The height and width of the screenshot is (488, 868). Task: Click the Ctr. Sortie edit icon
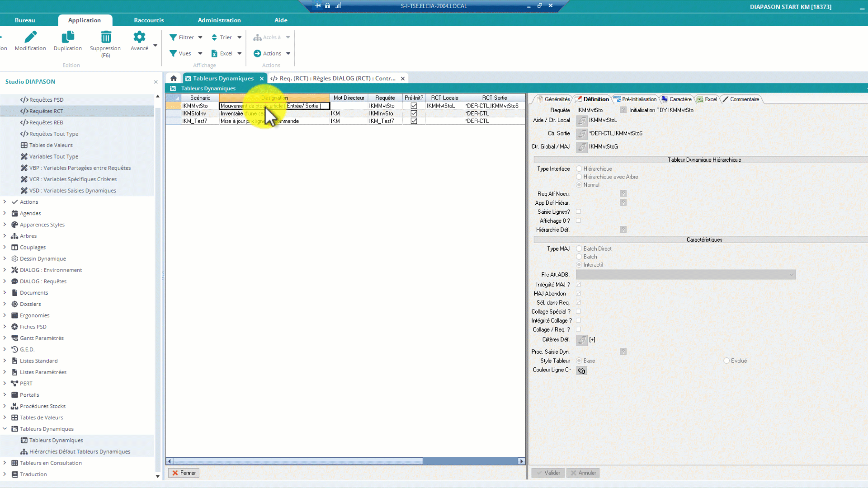(x=582, y=134)
